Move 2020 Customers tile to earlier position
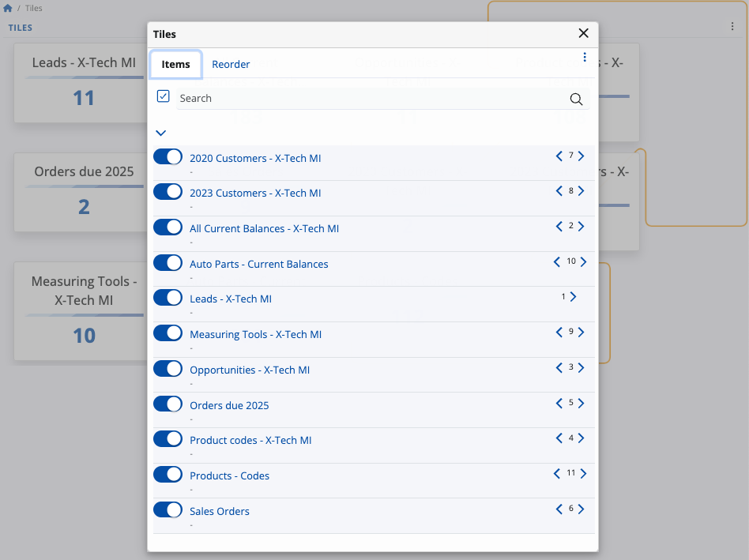The width and height of the screenshot is (749, 560). pos(559,156)
